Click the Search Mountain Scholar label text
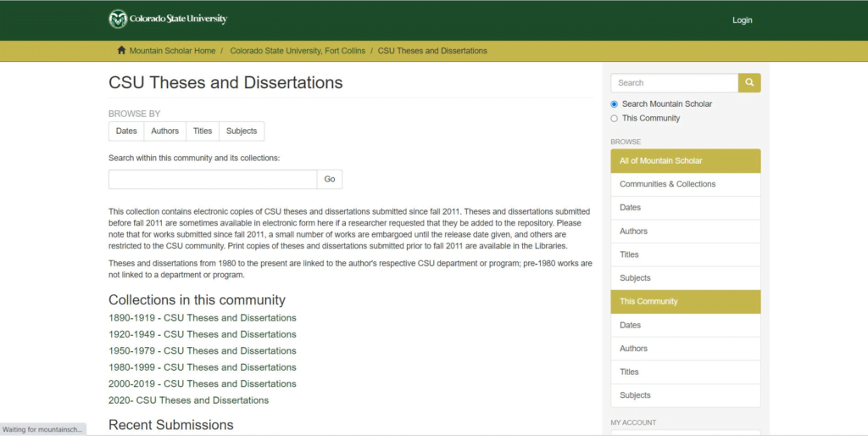 (666, 104)
